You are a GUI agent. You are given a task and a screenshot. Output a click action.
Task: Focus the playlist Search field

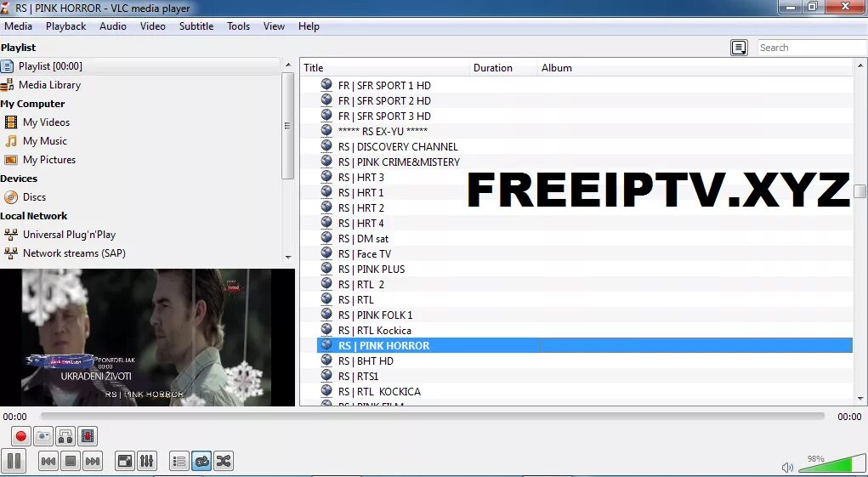tap(812, 48)
